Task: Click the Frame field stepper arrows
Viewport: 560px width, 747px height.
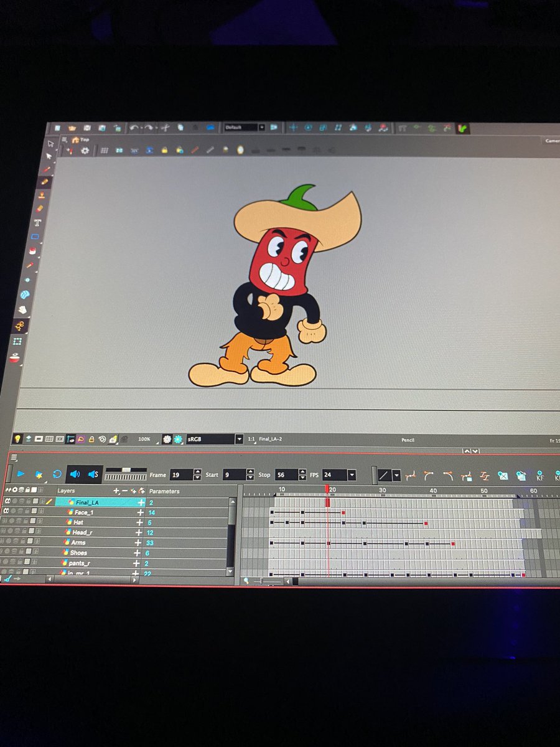Action: point(197,475)
